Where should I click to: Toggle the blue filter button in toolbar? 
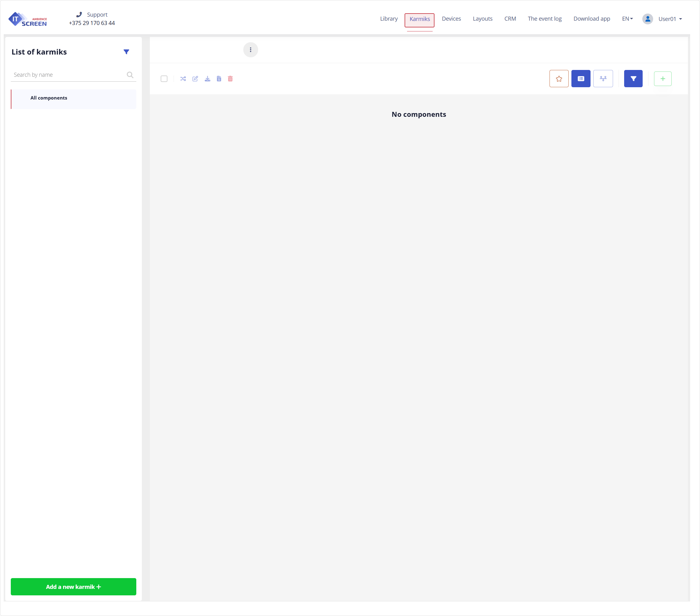pos(633,79)
